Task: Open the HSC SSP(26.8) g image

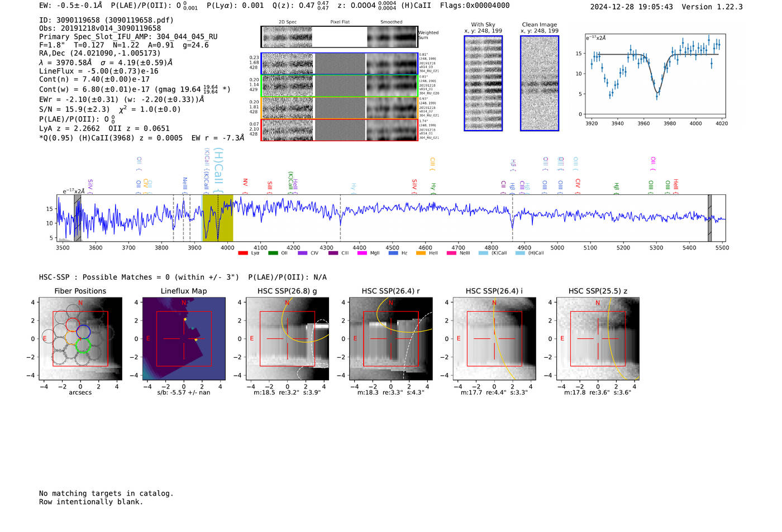Action: click(x=287, y=339)
